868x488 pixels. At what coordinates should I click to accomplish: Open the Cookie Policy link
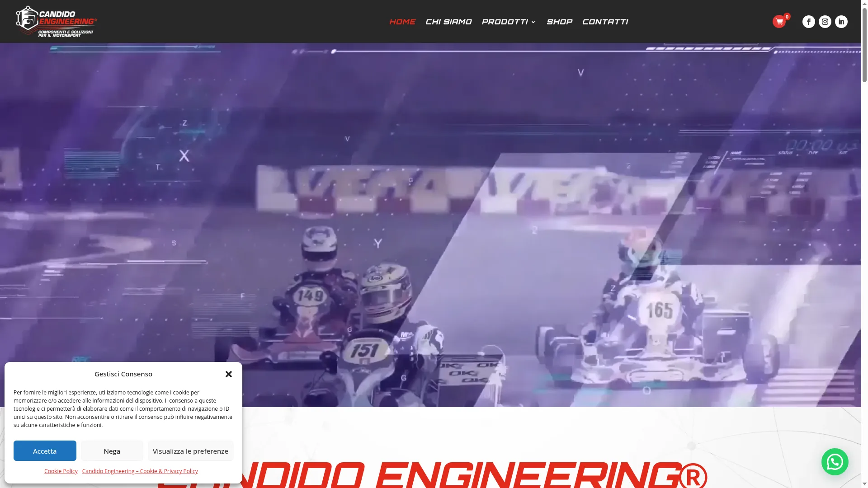(61, 471)
